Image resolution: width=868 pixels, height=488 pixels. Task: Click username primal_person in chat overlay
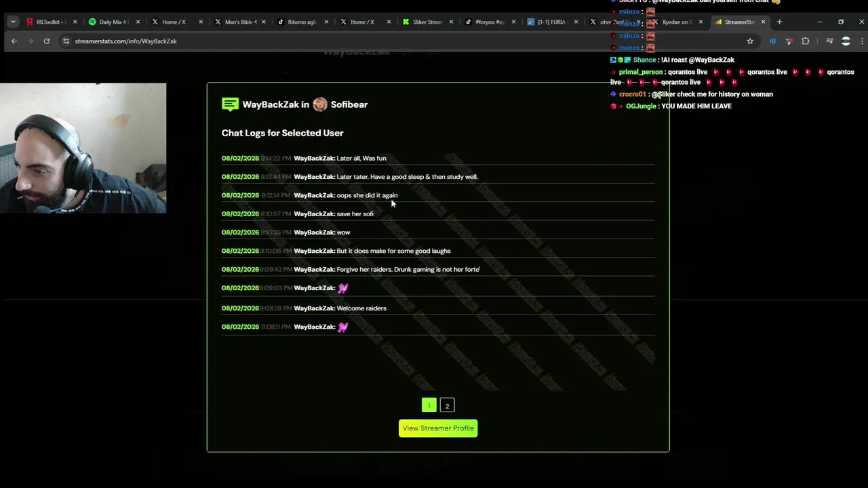tap(640, 72)
